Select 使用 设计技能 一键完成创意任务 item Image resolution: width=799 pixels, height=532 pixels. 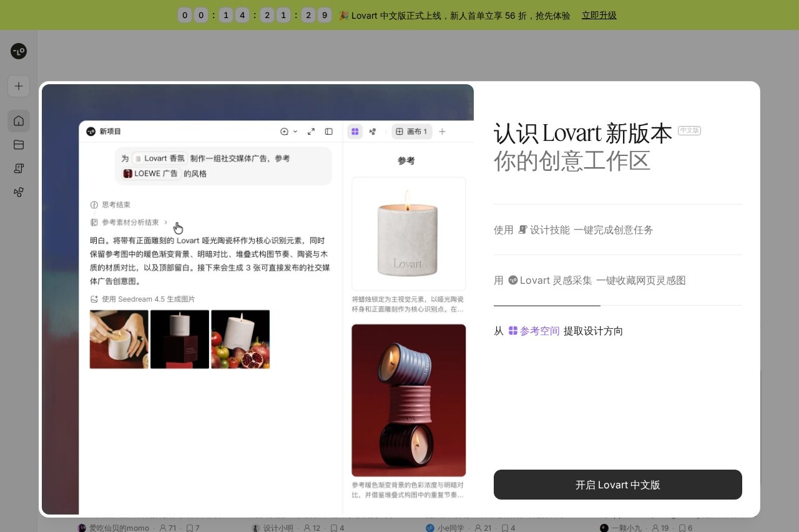(618, 230)
